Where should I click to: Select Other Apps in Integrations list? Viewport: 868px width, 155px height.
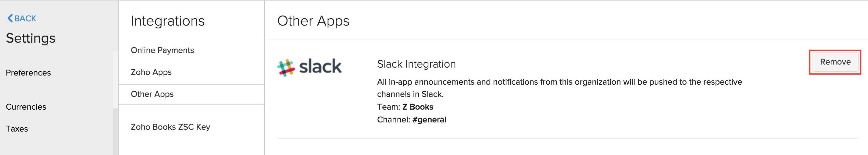pyautogui.click(x=152, y=94)
